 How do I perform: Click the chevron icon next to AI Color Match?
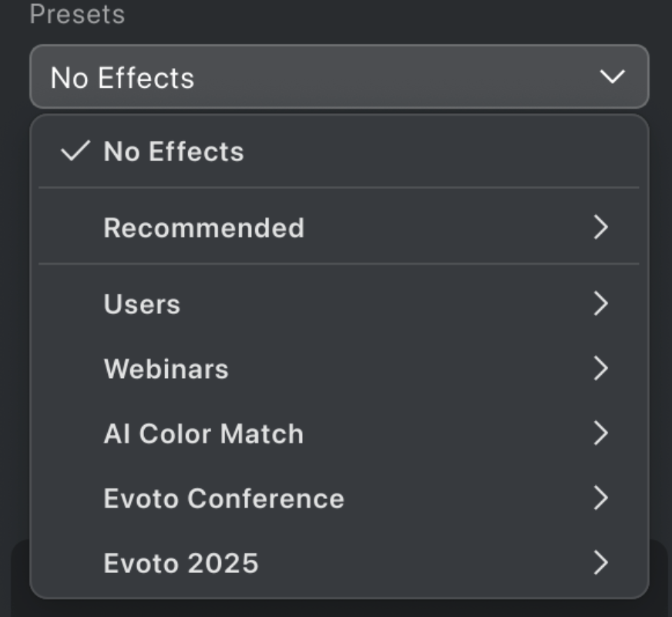602,433
